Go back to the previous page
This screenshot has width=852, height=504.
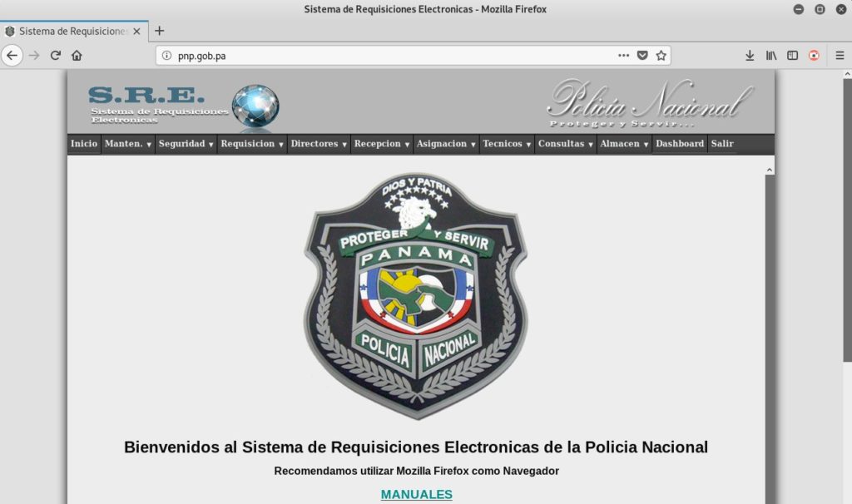(12, 56)
